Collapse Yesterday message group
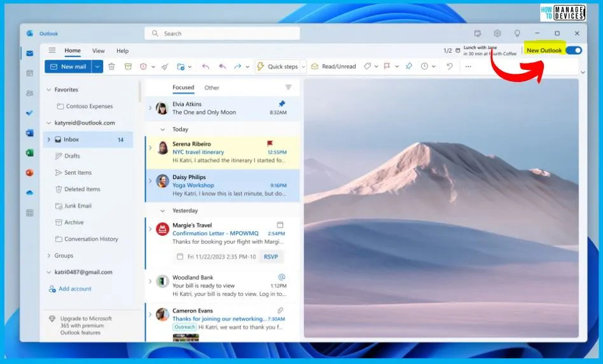The width and height of the screenshot is (603, 364). (x=163, y=211)
